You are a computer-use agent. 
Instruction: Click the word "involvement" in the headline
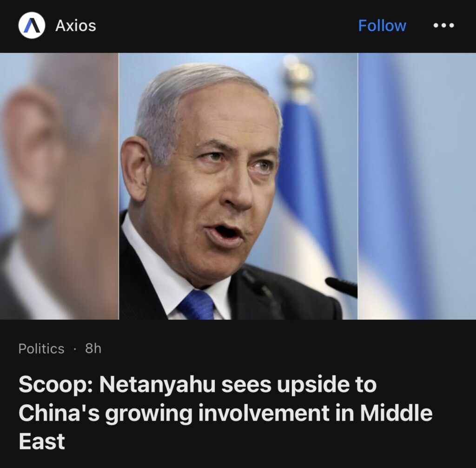coord(264,413)
